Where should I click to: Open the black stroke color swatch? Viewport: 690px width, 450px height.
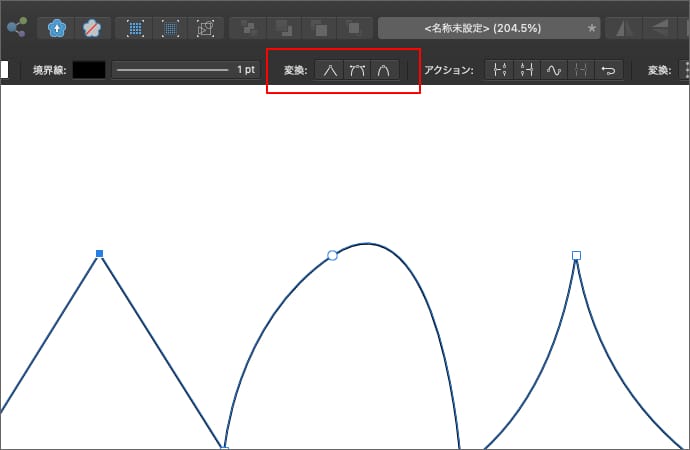(88, 70)
